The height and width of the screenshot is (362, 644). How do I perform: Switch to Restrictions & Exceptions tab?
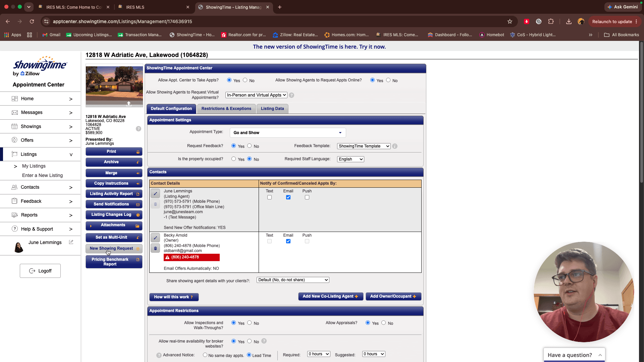point(226,109)
